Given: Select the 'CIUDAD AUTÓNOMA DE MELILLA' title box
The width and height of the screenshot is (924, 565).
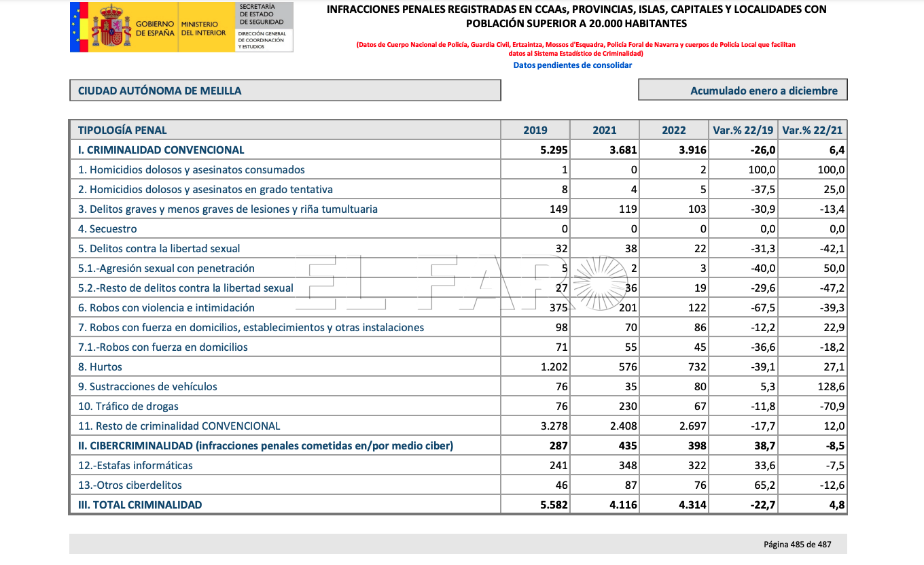Looking at the screenshot, I should 285,90.
